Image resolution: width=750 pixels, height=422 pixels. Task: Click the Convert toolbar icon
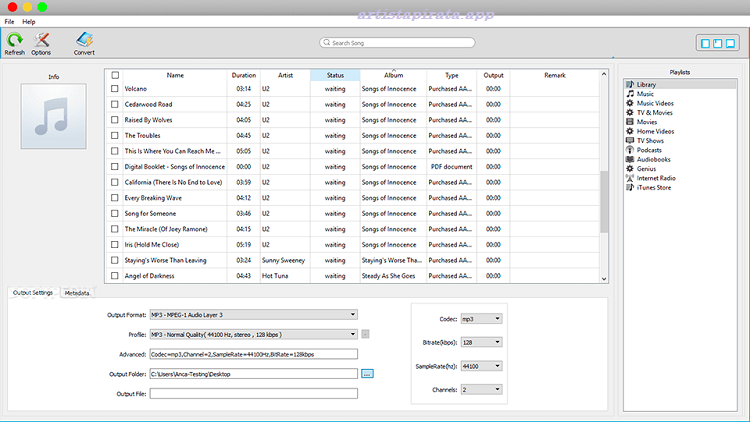pos(84,40)
